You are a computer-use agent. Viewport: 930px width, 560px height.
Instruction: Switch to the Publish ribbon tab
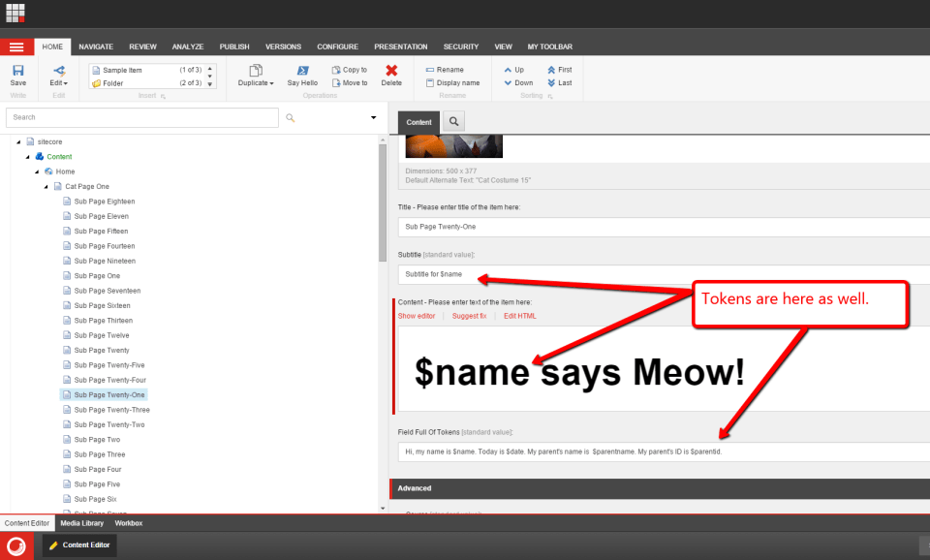(x=233, y=47)
